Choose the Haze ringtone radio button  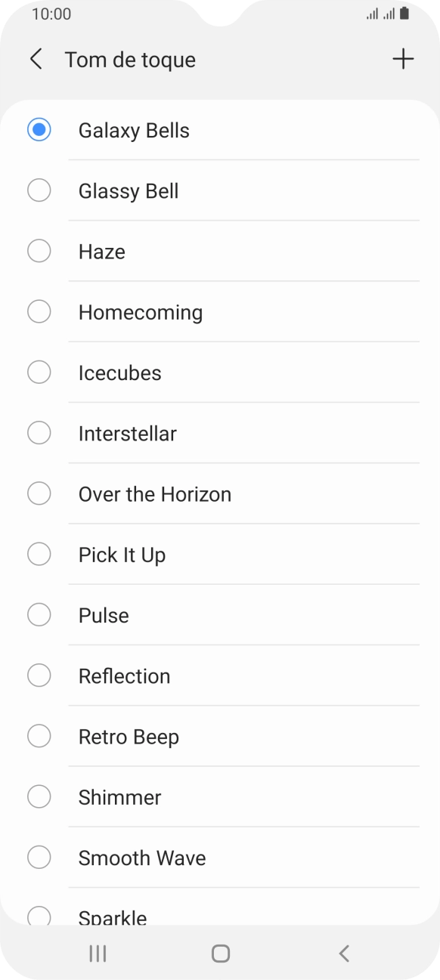(x=39, y=251)
